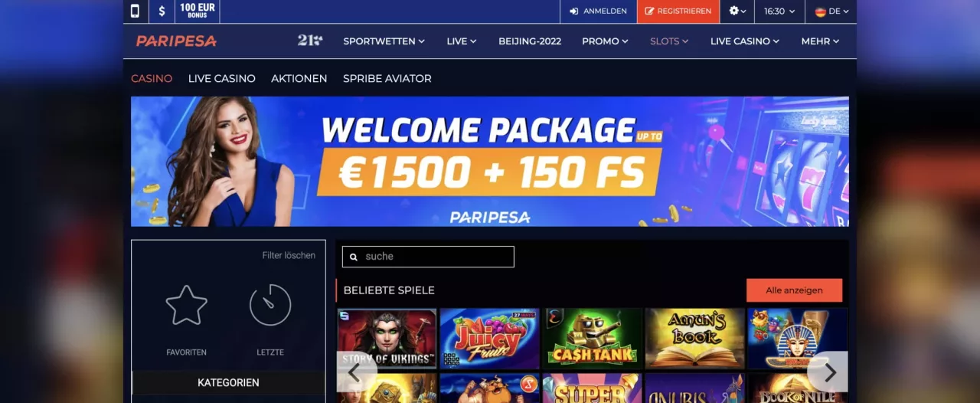Click the dollar sign payments icon

[x=161, y=11]
